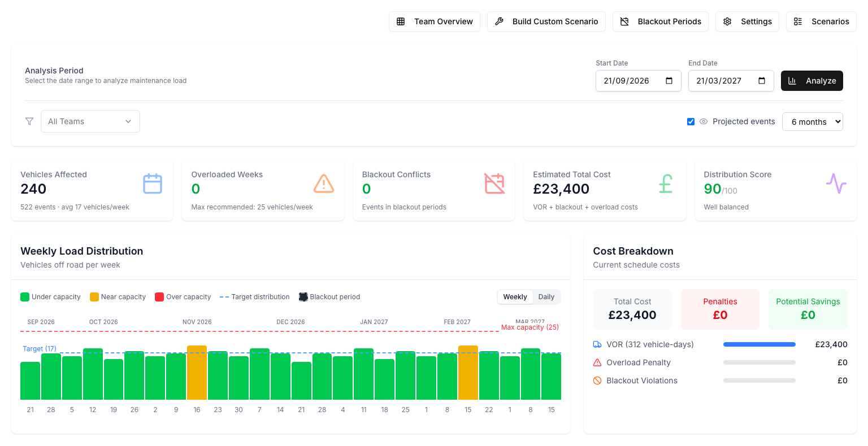Click the pulse icon in Distribution Score card

coord(836,184)
